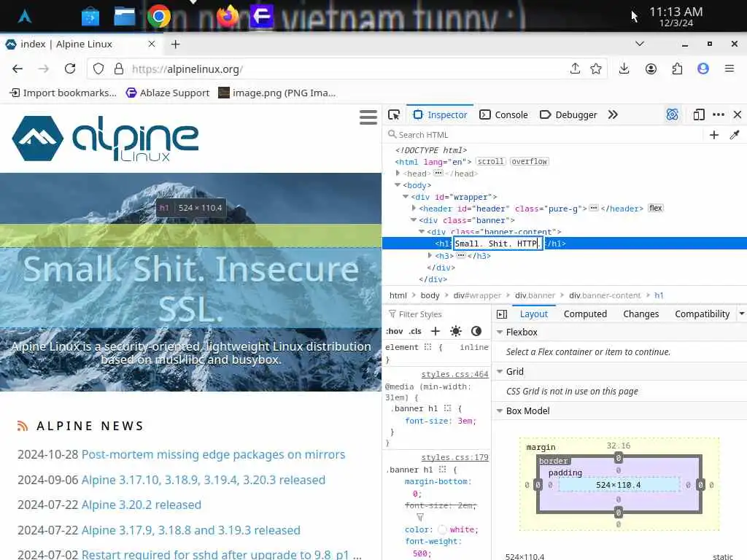Open Ablaze Support bookmark
The image size is (747, 560).
(x=167, y=93)
